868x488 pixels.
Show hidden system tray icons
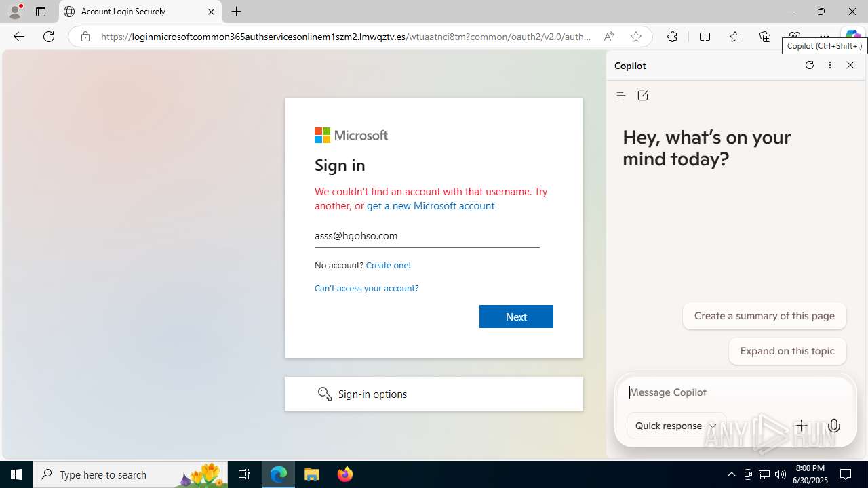point(731,474)
